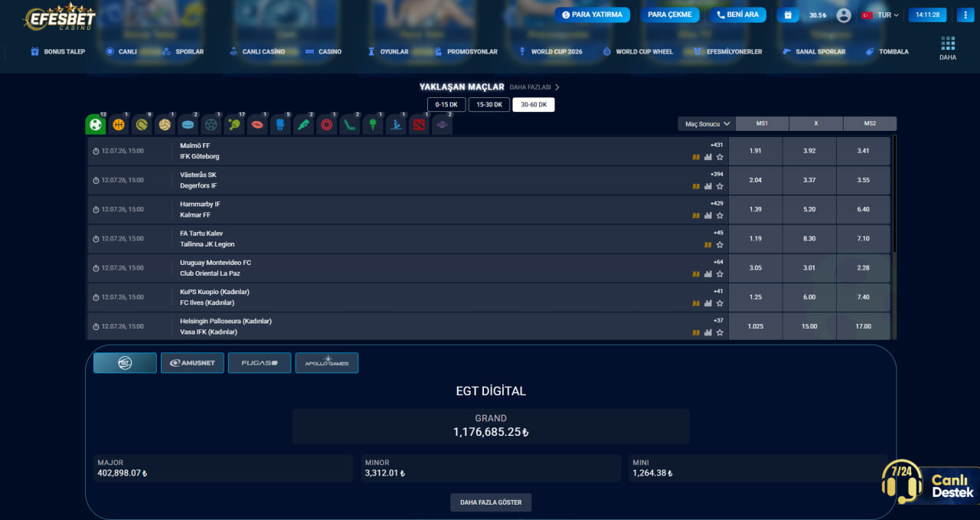
Task: Open bet builder BB icon for Hammarby IF
Action: 697,215
